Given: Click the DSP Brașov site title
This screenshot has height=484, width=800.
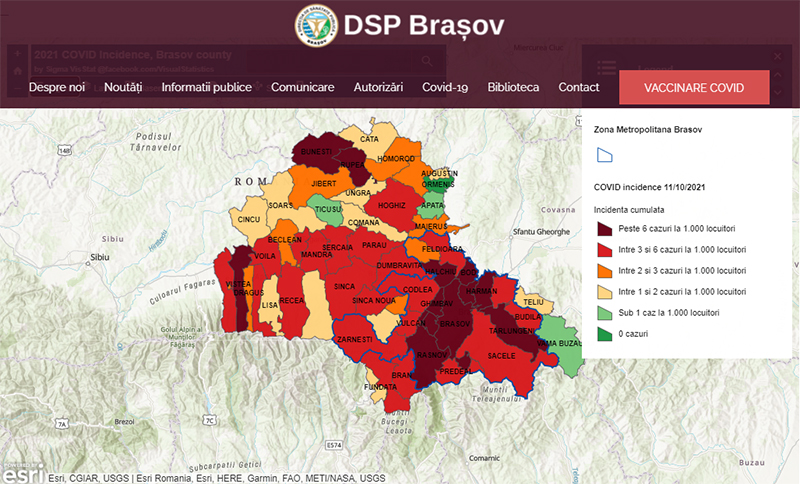Looking at the screenshot, I should point(424,26).
